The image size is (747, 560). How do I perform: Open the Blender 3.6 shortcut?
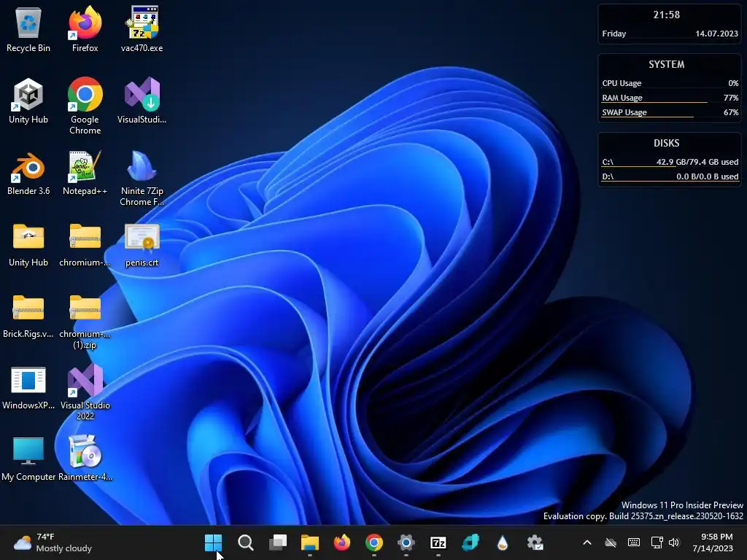[x=28, y=172]
